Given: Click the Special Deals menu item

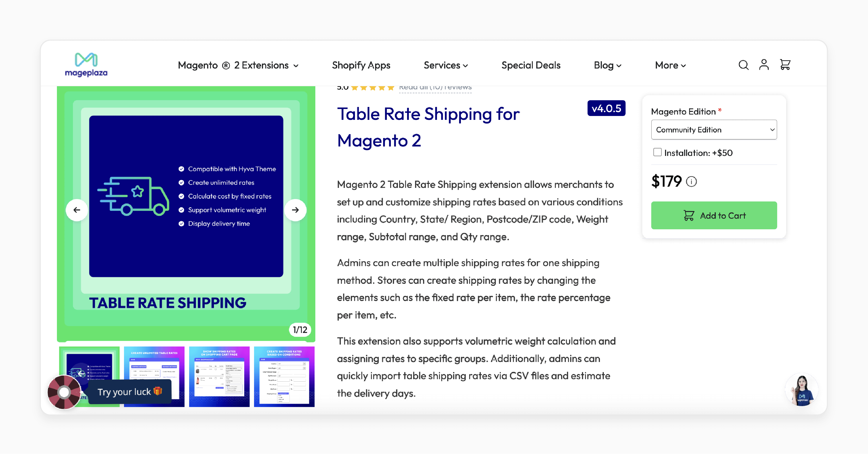Looking at the screenshot, I should click(530, 64).
